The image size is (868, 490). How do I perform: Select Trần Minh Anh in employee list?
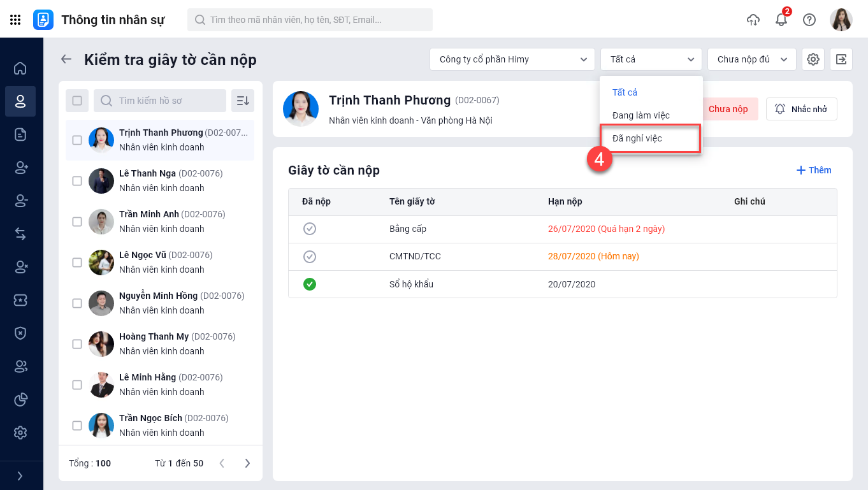click(x=160, y=222)
